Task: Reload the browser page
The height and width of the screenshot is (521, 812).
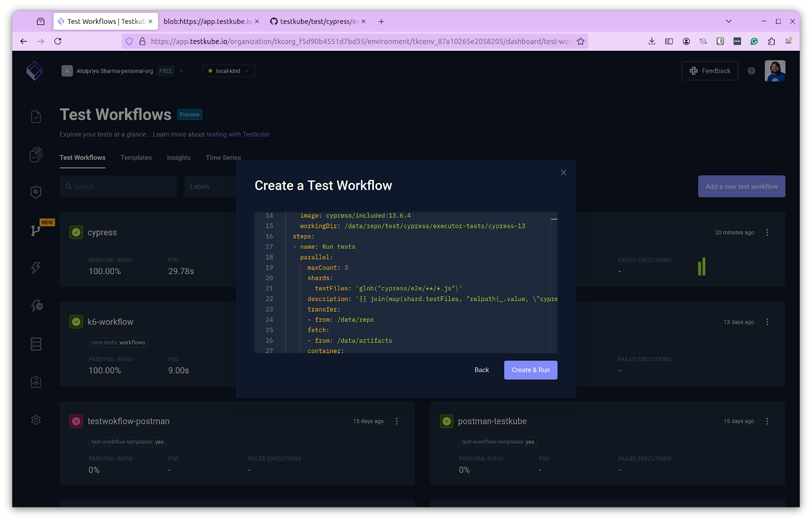Action: pyautogui.click(x=58, y=41)
